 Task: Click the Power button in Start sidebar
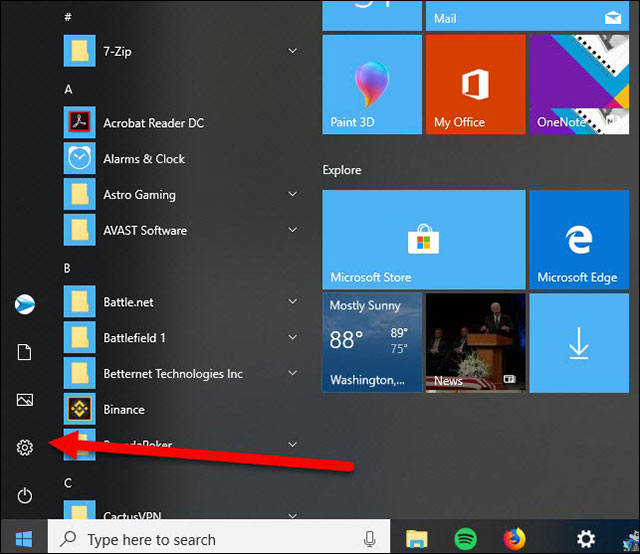pos(25,496)
